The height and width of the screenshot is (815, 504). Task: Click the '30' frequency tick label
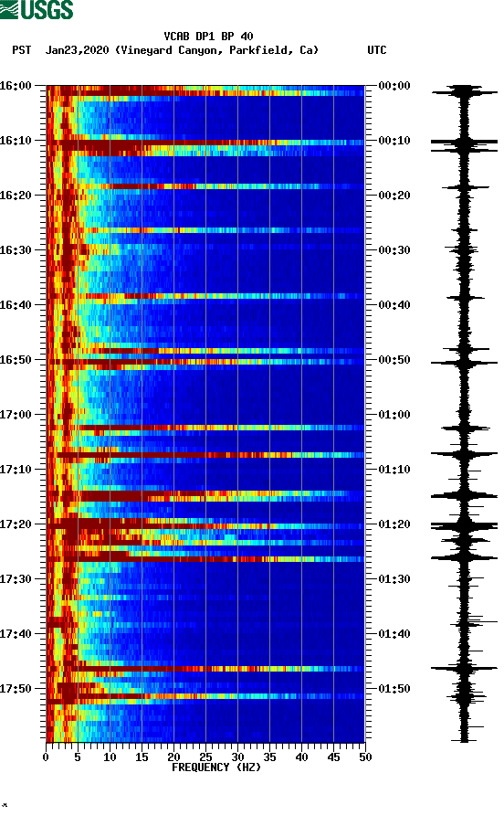pyautogui.click(x=237, y=757)
